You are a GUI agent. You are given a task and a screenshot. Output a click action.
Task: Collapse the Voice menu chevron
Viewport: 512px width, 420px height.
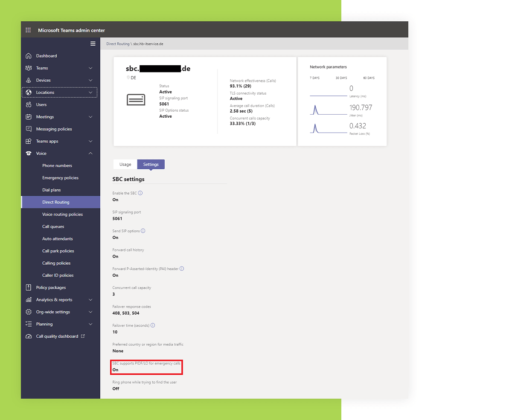click(x=90, y=154)
